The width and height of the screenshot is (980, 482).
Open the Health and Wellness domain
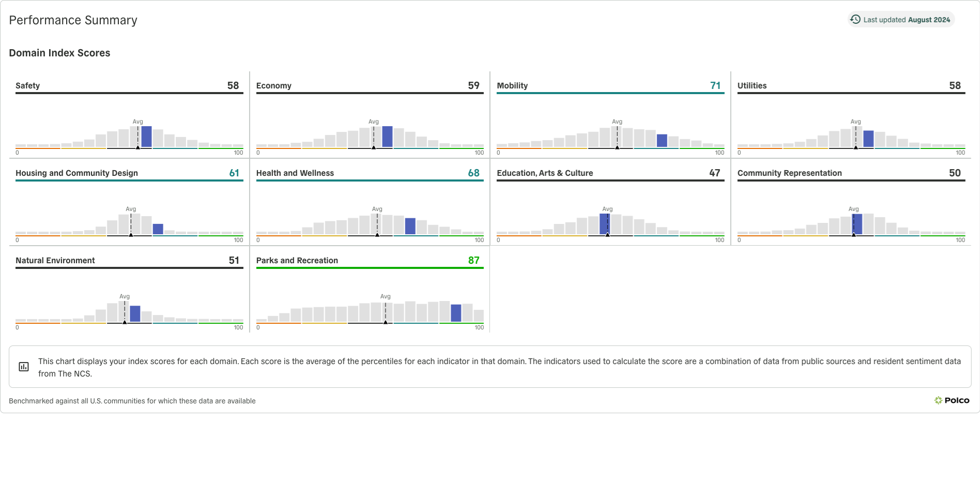(295, 173)
